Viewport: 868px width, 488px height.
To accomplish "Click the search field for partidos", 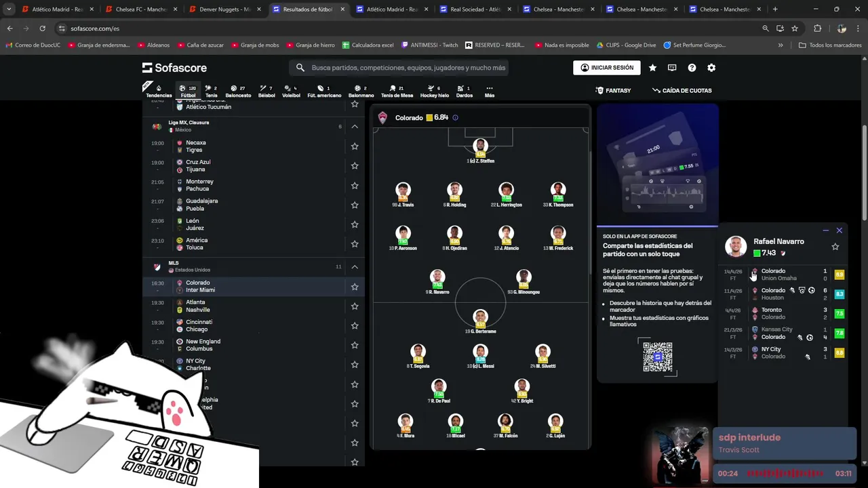I will pyautogui.click(x=399, y=68).
